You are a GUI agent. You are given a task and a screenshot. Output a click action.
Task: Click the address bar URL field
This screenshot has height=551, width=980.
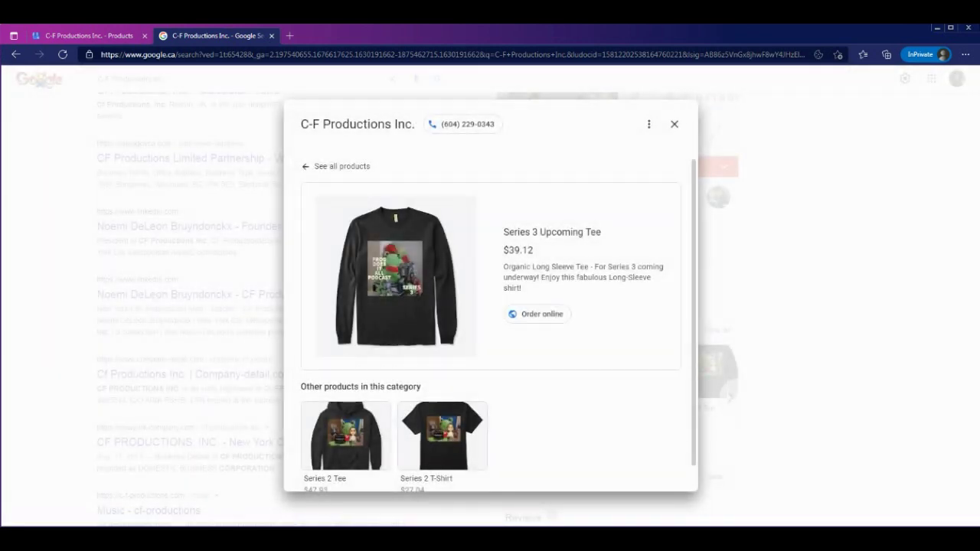(x=452, y=54)
